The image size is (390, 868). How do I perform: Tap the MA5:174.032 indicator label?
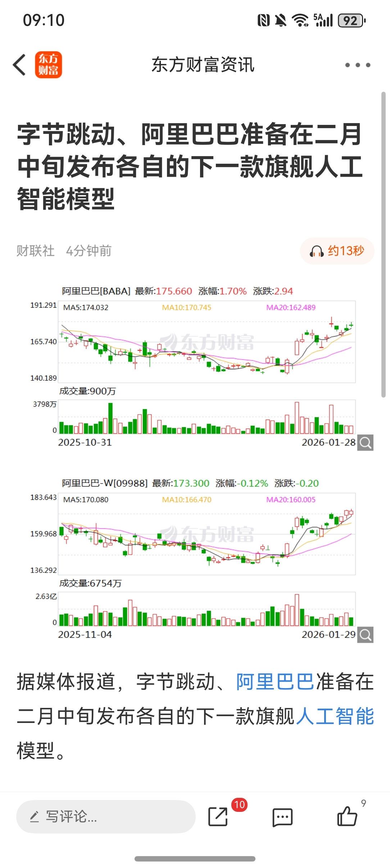[x=86, y=308]
